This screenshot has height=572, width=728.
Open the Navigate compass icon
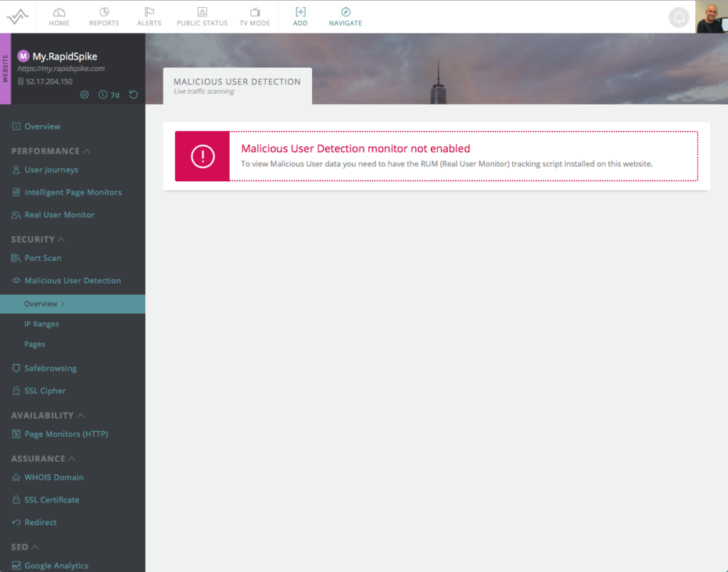(345, 16)
